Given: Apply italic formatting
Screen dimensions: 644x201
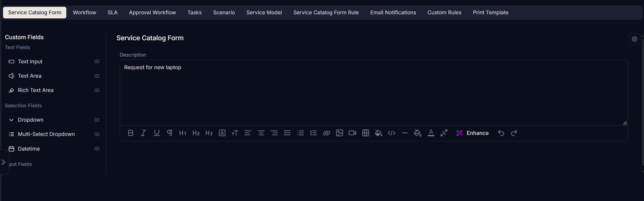Looking at the screenshot, I should tap(144, 133).
